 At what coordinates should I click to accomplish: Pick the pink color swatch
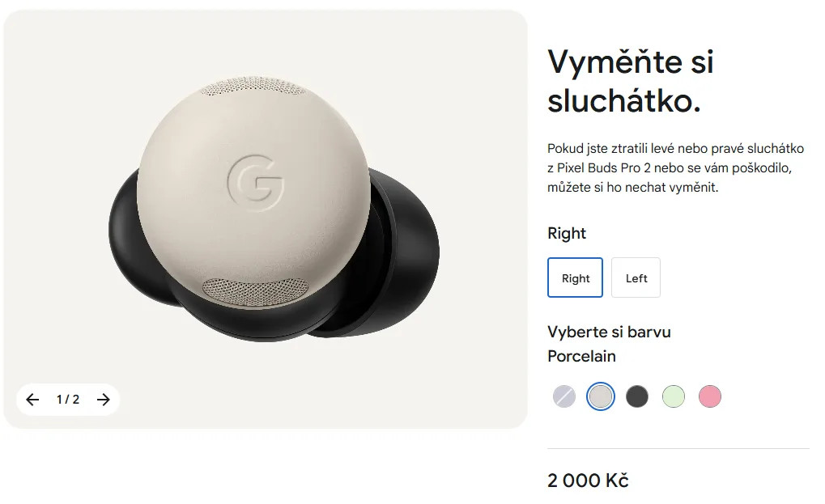(x=710, y=396)
